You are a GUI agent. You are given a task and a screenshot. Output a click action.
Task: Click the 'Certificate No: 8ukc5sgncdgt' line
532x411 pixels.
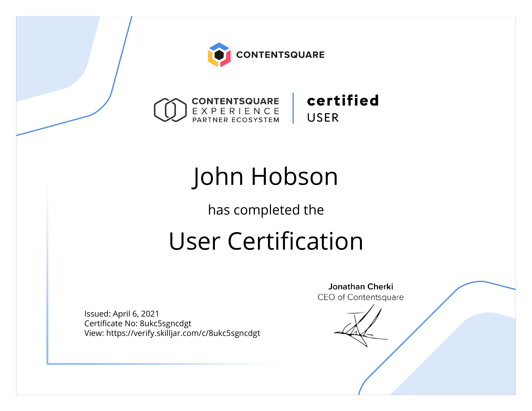click(x=138, y=323)
